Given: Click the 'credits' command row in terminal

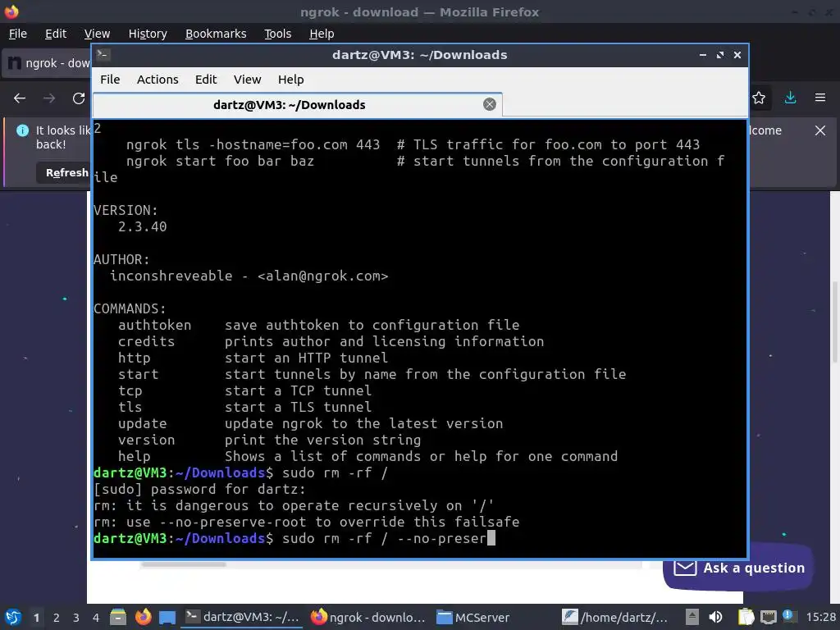Looking at the screenshot, I should click(x=331, y=342).
